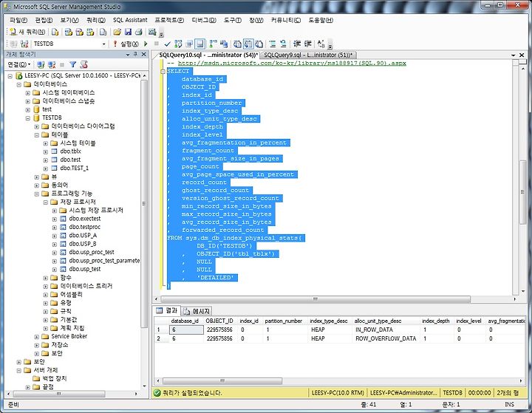Click the msdn.microsoft.com link in query comment
The height and width of the screenshot is (413, 532).
(292, 63)
